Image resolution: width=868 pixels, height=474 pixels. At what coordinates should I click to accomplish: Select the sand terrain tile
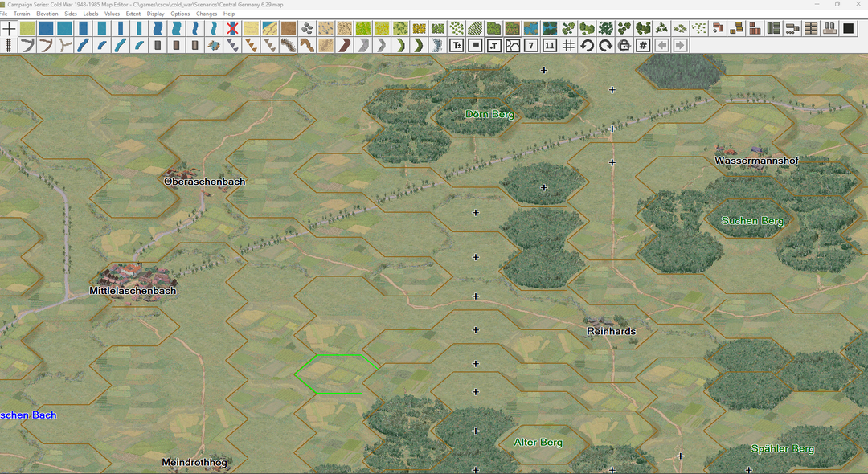252,27
